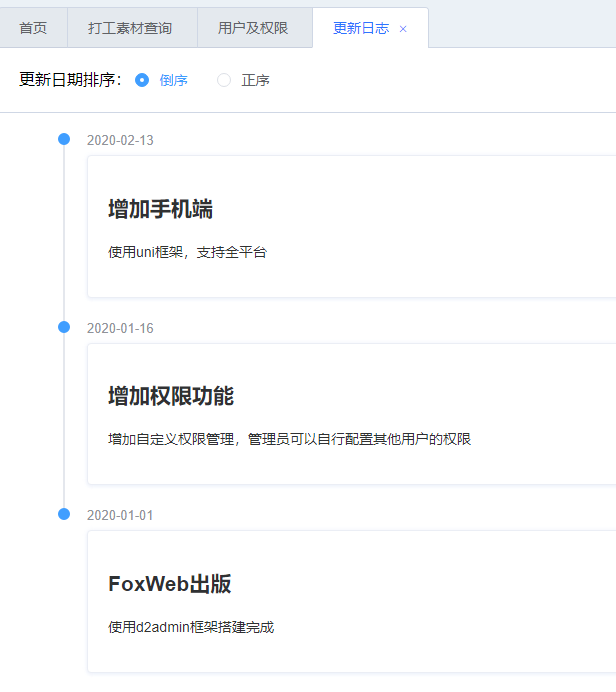Screen dimensions: 616x692
Task: Click the date text 2020-01-01
Action: [120, 515]
